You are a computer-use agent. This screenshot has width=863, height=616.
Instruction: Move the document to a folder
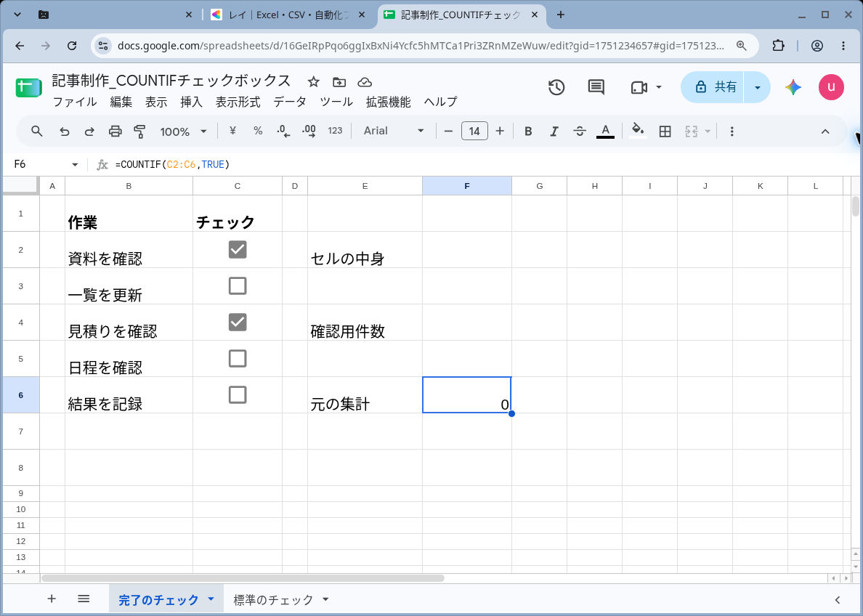(339, 82)
